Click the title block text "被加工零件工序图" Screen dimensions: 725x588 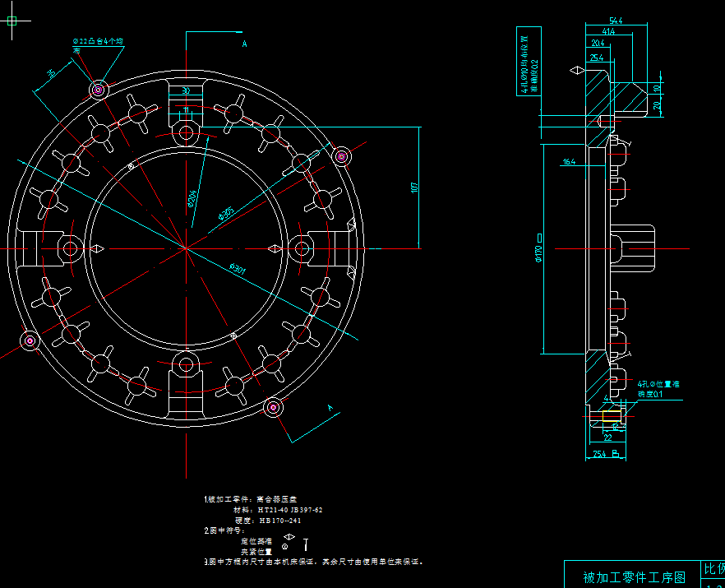pos(634,577)
